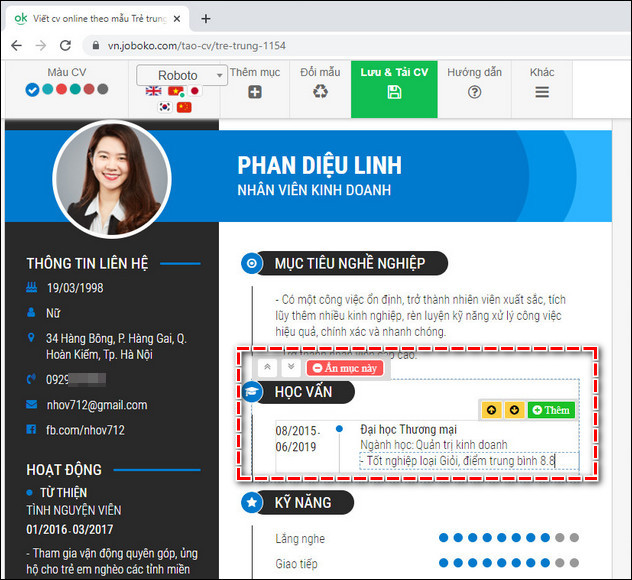The height and width of the screenshot is (580, 632).
Task: Click the email 'nhov712@gmail.com'
Action: pos(97,405)
